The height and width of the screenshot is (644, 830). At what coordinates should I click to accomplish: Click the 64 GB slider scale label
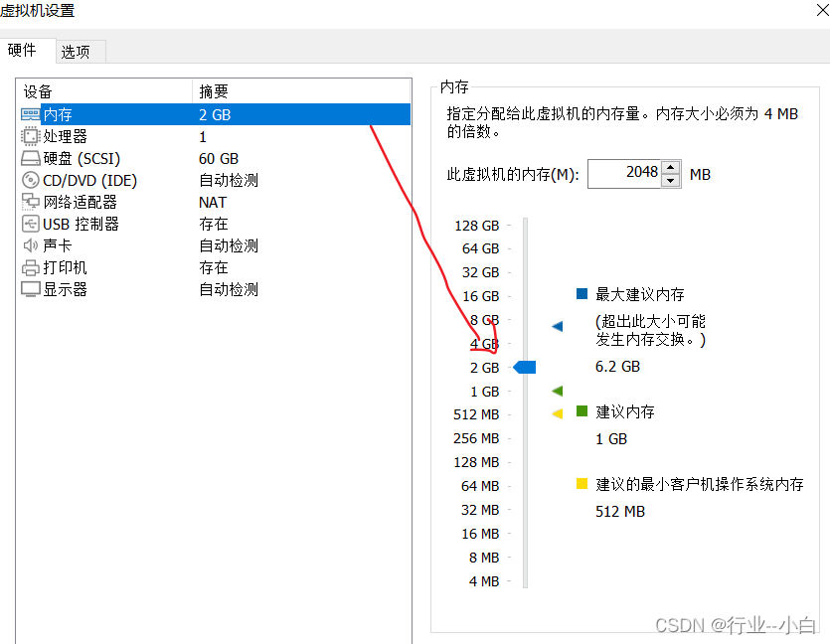(x=480, y=248)
